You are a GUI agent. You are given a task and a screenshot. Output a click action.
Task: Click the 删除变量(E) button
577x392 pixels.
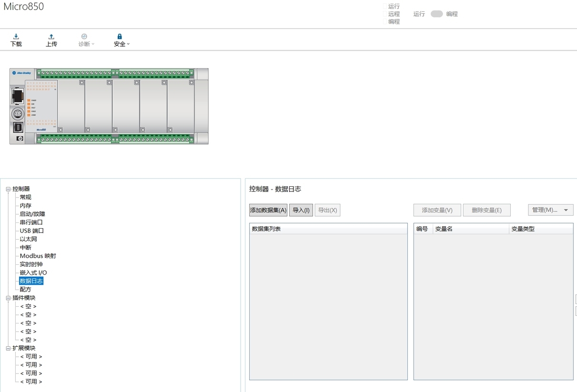pos(486,210)
